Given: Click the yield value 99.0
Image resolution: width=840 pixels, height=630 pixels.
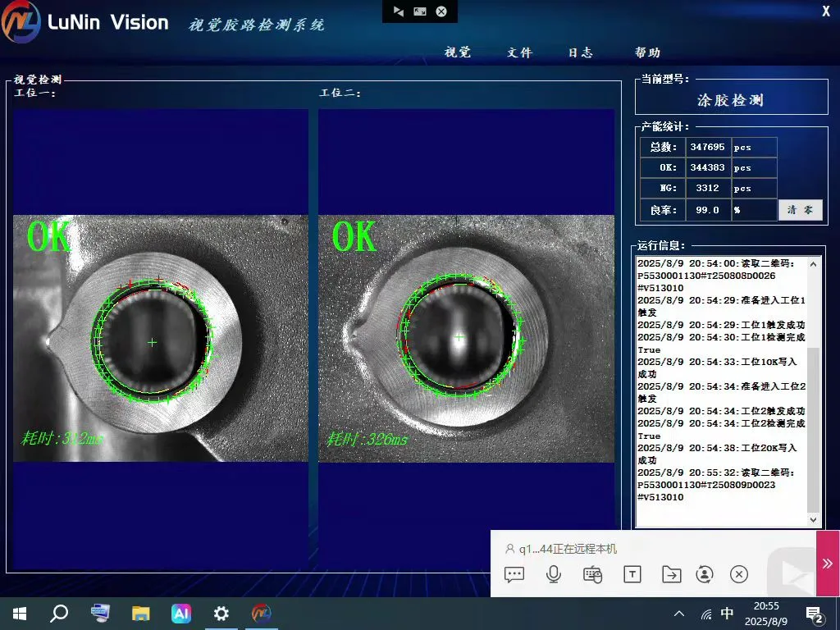Looking at the screenshot, I should click(708, 210).
